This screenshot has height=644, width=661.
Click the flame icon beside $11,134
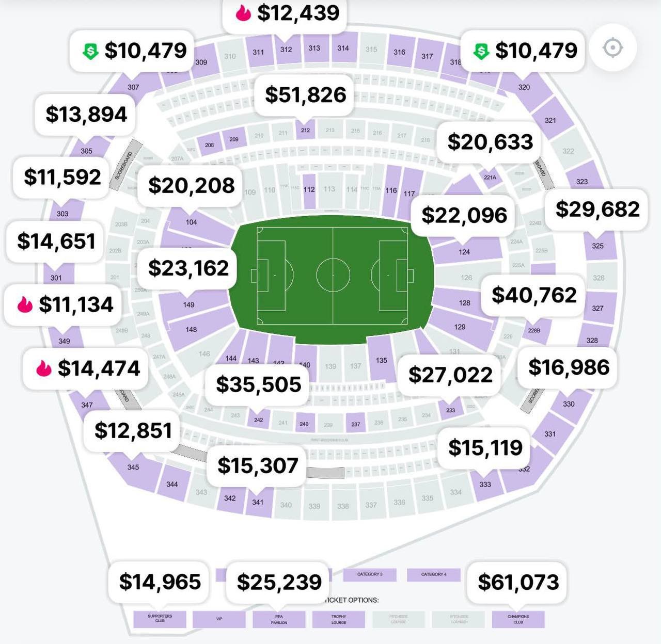click(x=25, y=304)
